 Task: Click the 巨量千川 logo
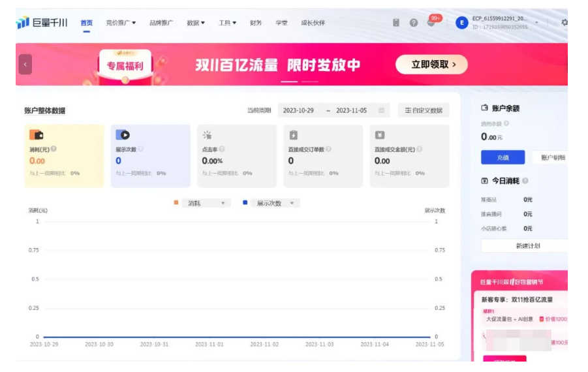(42, 22)
